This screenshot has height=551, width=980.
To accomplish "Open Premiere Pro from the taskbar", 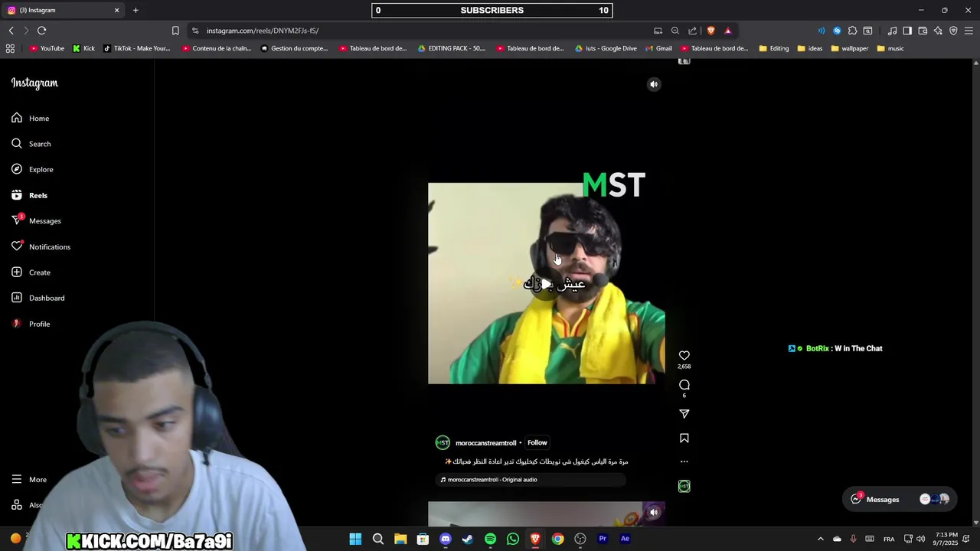I will tap(603, 539).
